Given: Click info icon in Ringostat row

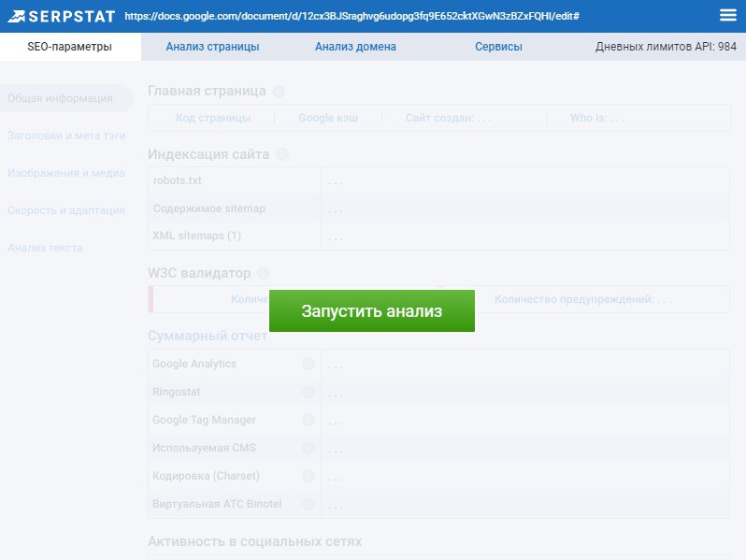Looking at the screenshot, I should [x=308, y=392].
